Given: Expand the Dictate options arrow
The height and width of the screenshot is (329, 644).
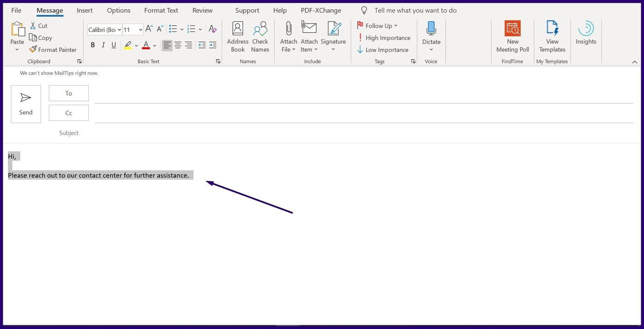Looking at the screenshot, I should [431, 50].
